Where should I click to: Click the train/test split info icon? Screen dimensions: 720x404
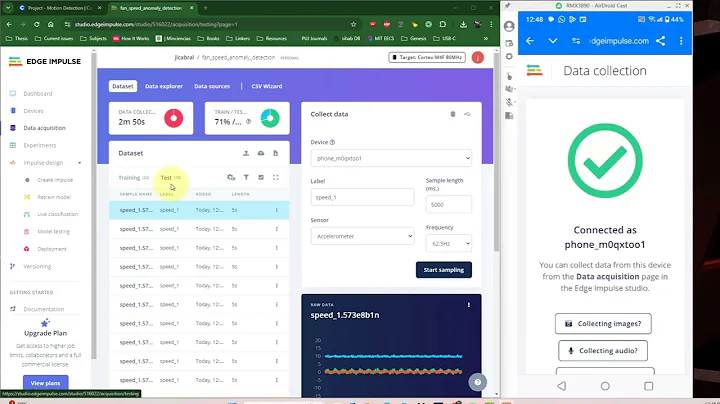248,122
